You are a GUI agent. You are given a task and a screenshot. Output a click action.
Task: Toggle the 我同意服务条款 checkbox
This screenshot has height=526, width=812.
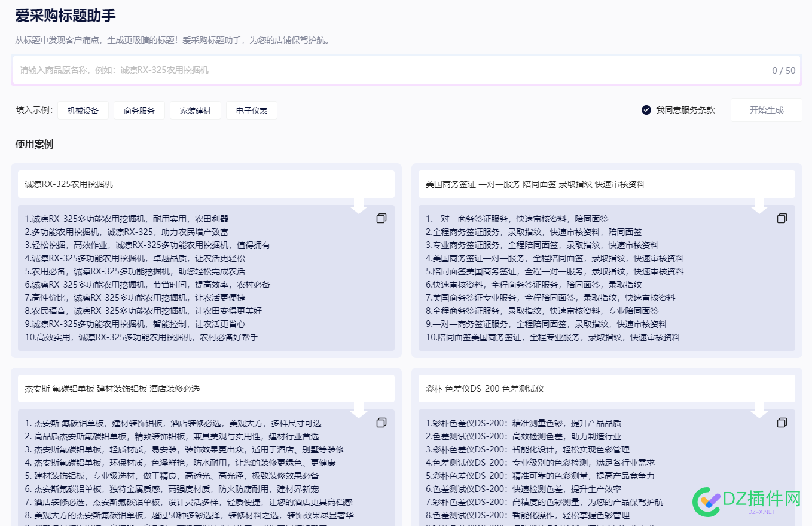click(x=646, y=110)
